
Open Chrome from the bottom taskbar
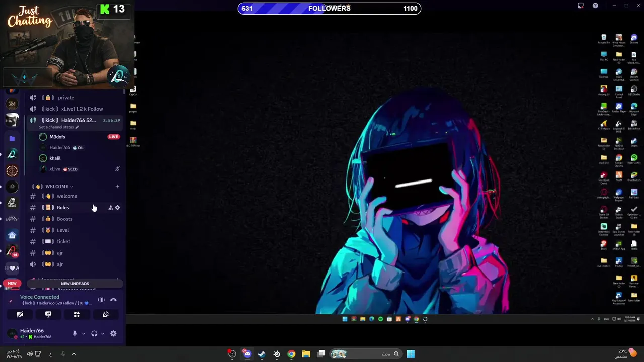[x=291, y=354]
